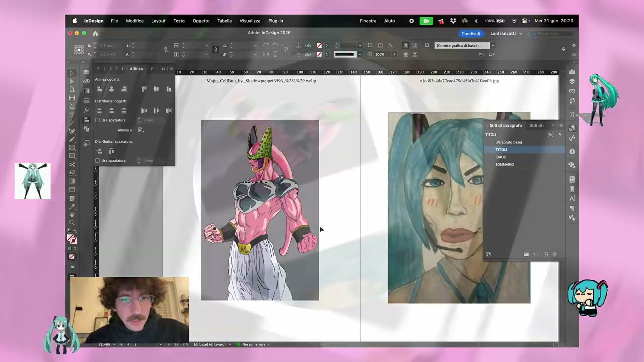The height and width of the screenshot is (362, 644).
Task: Open Dropbox menu bar icon
Action: pos(453,21)
